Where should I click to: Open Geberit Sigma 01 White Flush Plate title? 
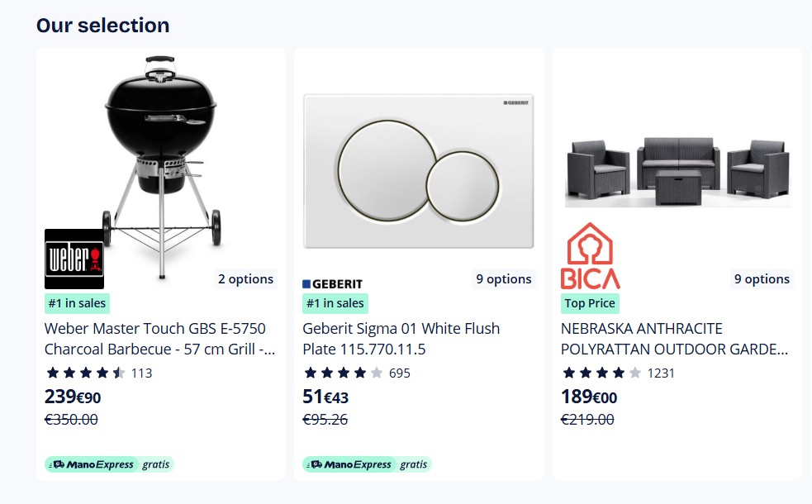tap(401, 339)
